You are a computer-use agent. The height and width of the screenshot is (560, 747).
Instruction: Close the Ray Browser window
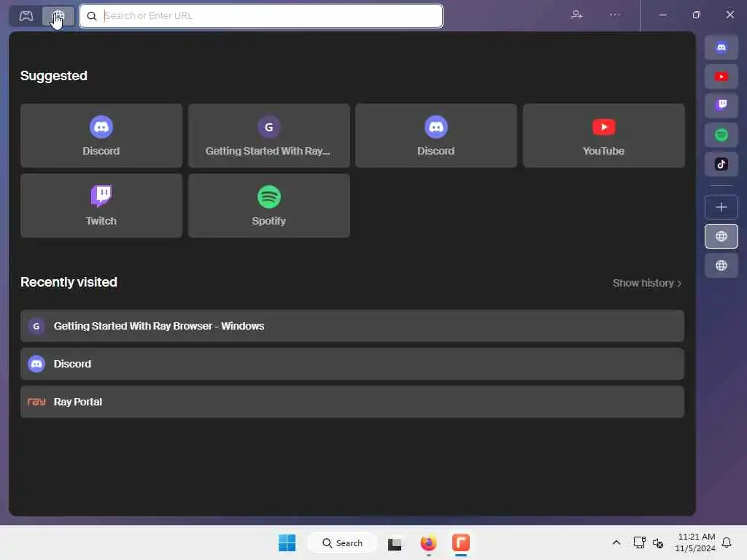[729, 15]
